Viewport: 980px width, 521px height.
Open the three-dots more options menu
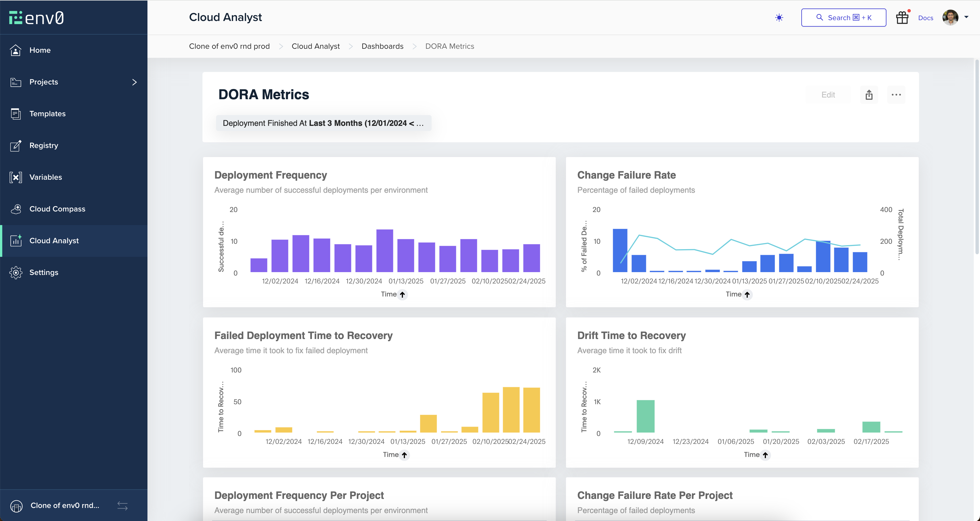pyautogui.click(x=896, y=95)
